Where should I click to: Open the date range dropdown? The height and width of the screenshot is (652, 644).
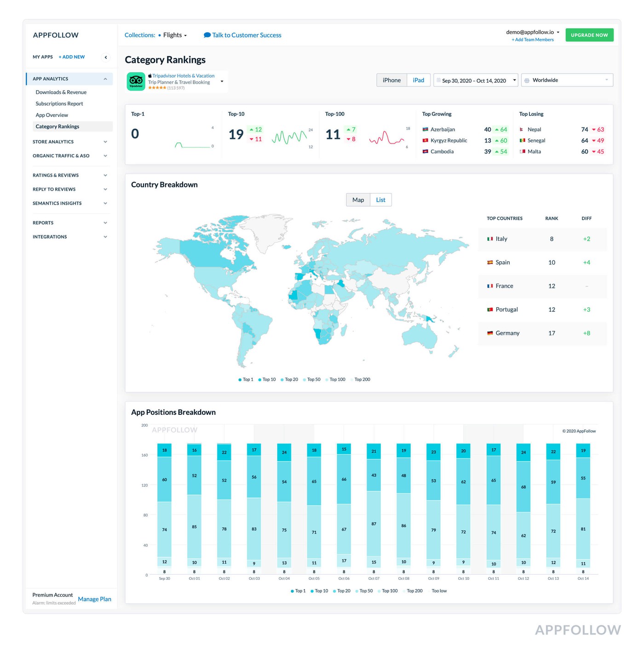[x=476, y=80]
